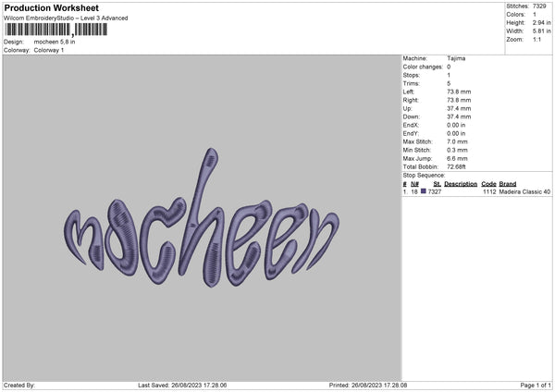Select Max Stitch value 7.0 mm
This screenshot has height=392, width=555.
(x=457, y=141)
